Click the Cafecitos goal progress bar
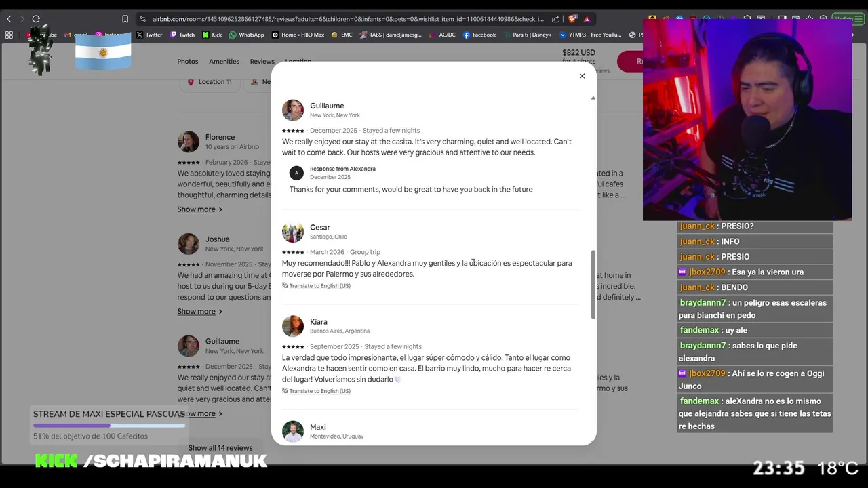 click(x=109, y=426)
